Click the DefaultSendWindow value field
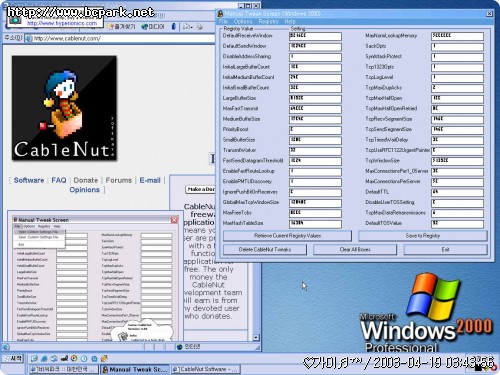 (x=315, y=46)
